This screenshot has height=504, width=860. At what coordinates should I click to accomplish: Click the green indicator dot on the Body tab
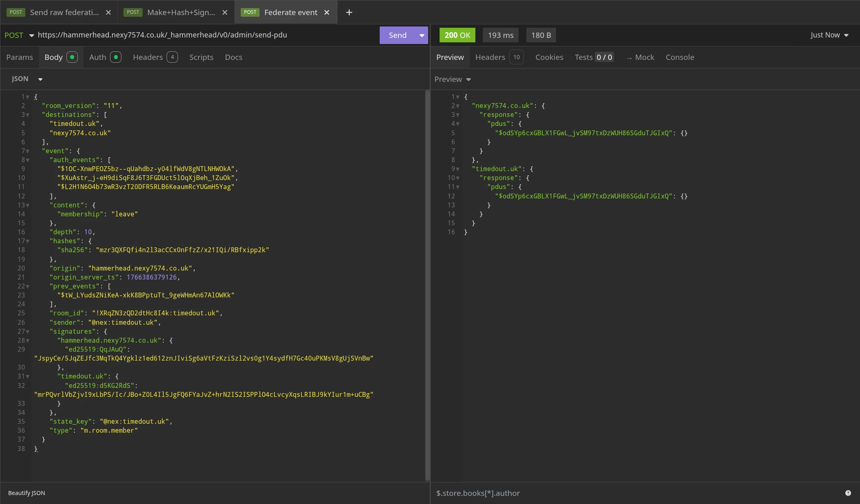72,57
